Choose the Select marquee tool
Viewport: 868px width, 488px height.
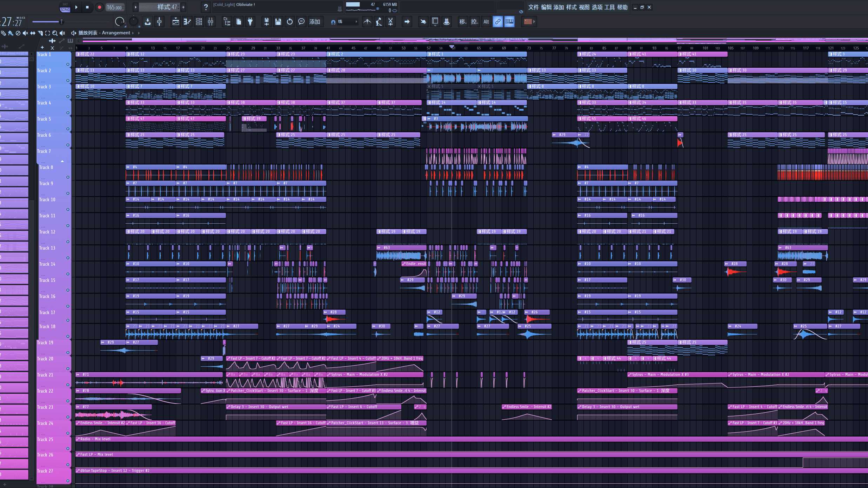point(47,33)
